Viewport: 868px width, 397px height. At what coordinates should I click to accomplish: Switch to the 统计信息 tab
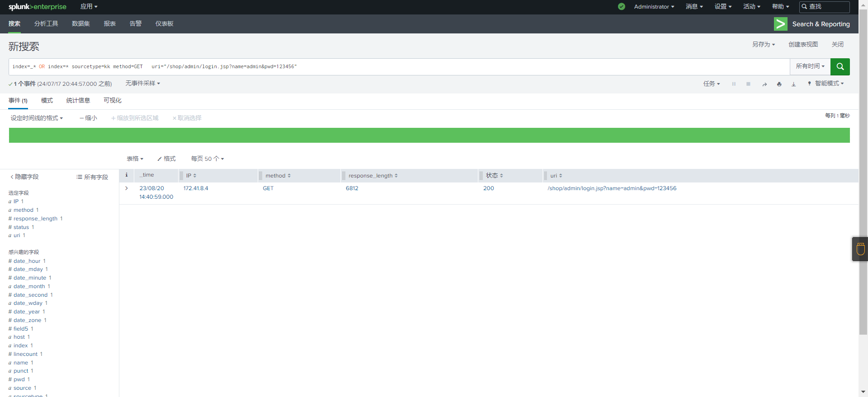tap(78, 101)
